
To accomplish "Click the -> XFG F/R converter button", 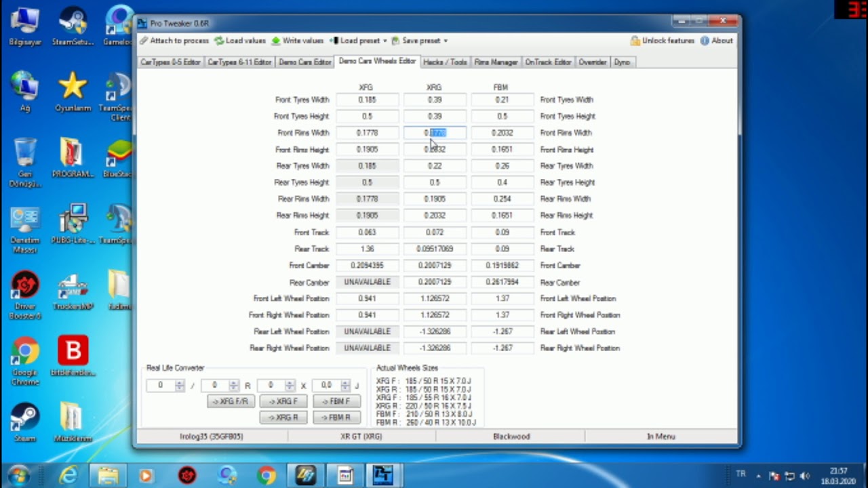I will tap(231, 401).
